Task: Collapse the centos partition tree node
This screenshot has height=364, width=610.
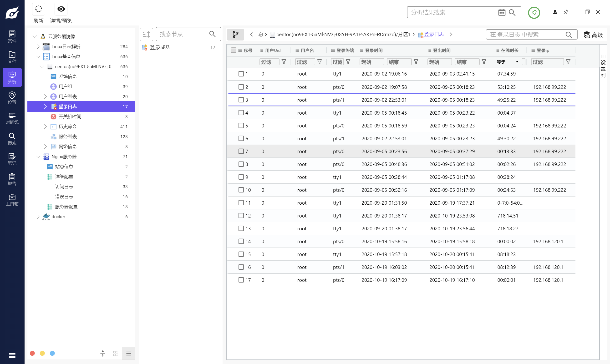Action: tap(42, 66)
